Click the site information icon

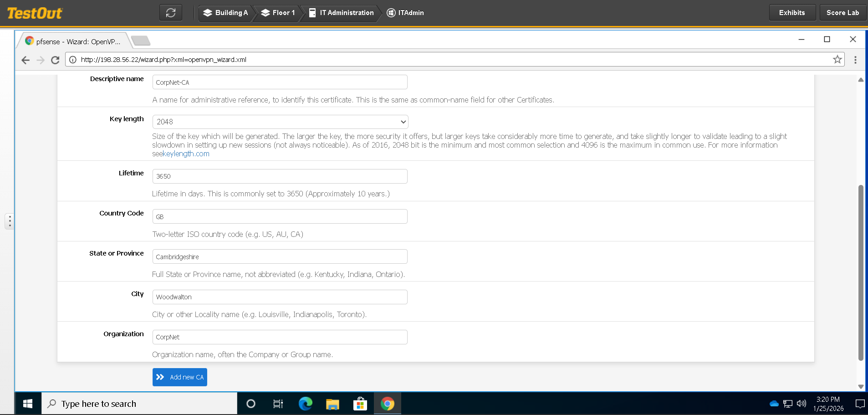(x=73, y=60)
